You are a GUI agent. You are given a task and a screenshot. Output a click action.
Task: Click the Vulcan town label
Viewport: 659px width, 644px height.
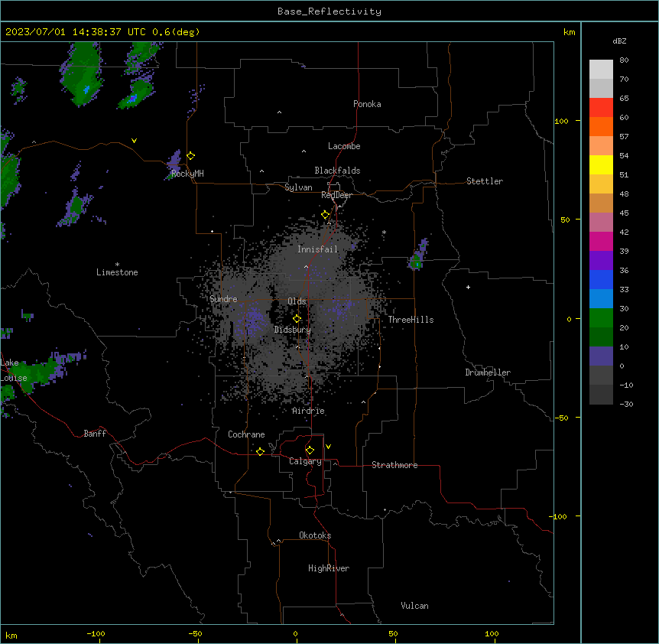point(415,606)
